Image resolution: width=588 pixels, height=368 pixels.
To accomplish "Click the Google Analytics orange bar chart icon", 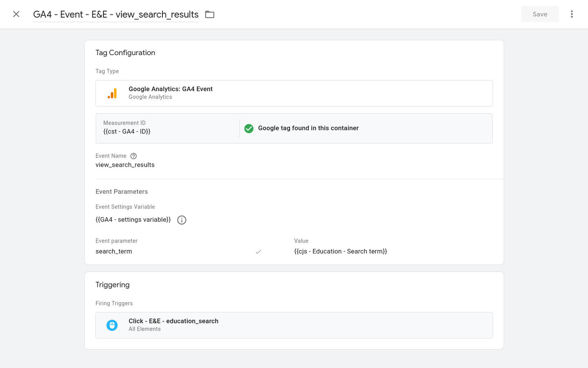I will pyautogui.click(x=112, y=93).
